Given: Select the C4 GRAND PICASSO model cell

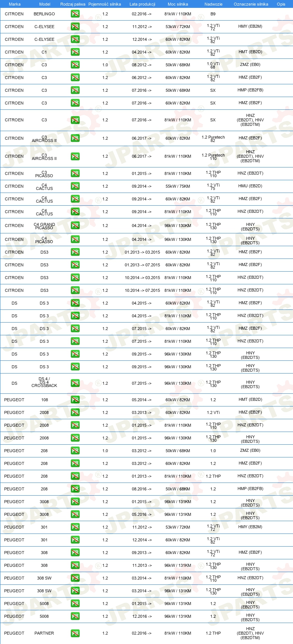Looking at the screenshot, I should click(x=44, y=226).
